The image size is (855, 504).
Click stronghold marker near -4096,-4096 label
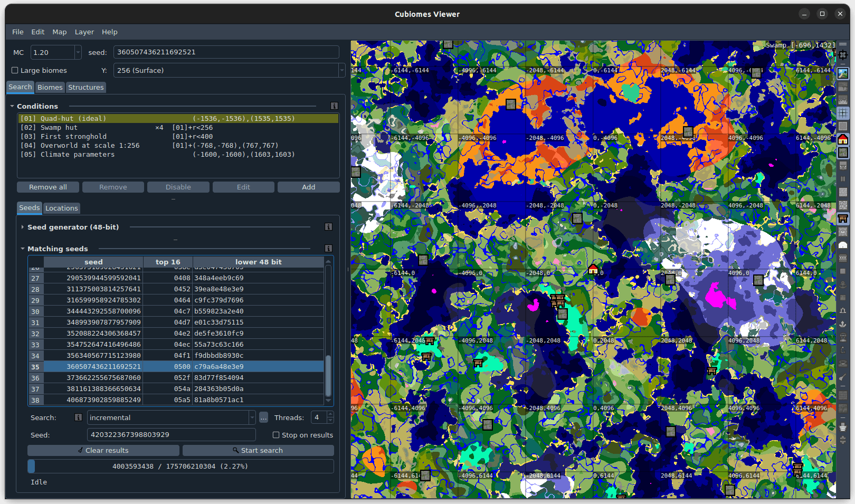click(511, 104)
